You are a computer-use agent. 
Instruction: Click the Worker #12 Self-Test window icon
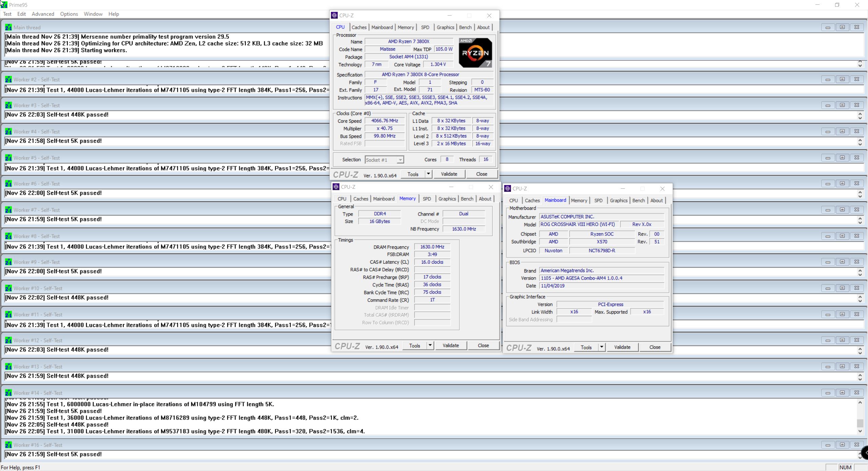(8, 340)
